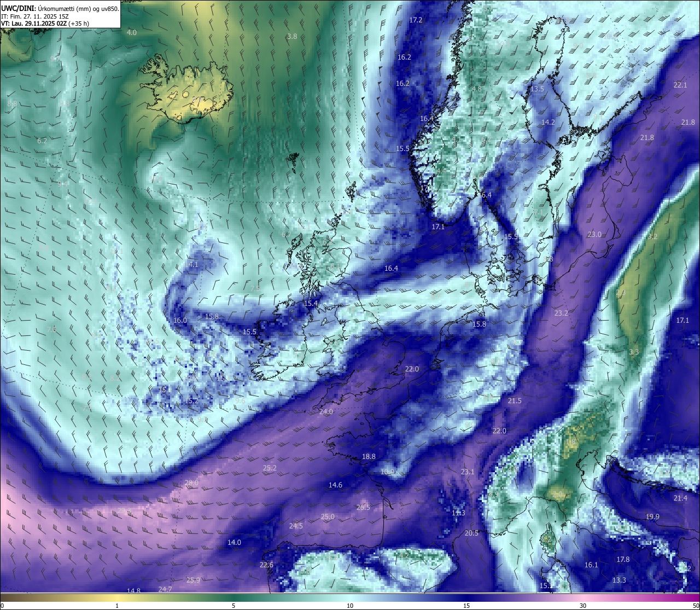
Task: Click the 13.5 value over Sweden
Action: tap(537, 89)
